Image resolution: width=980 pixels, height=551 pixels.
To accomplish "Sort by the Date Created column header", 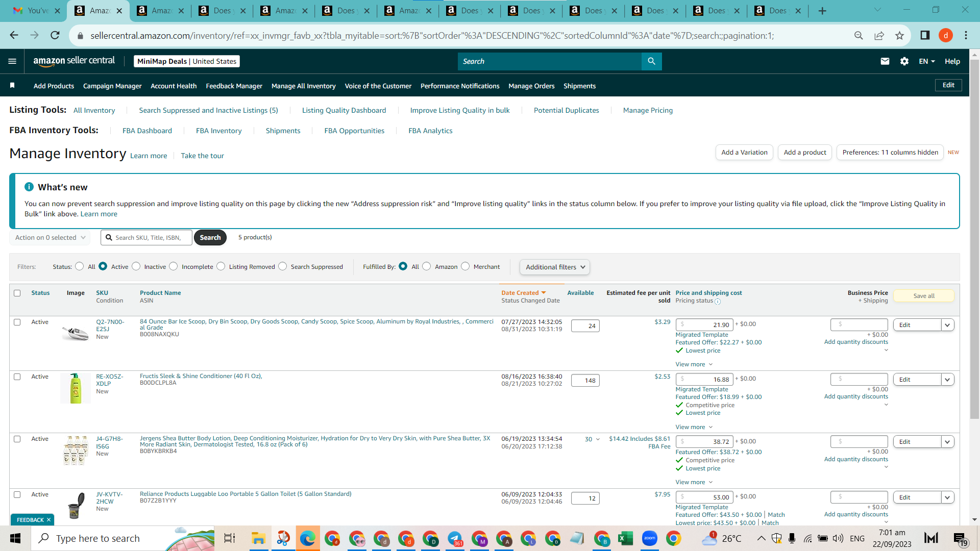I will (523, 293).
